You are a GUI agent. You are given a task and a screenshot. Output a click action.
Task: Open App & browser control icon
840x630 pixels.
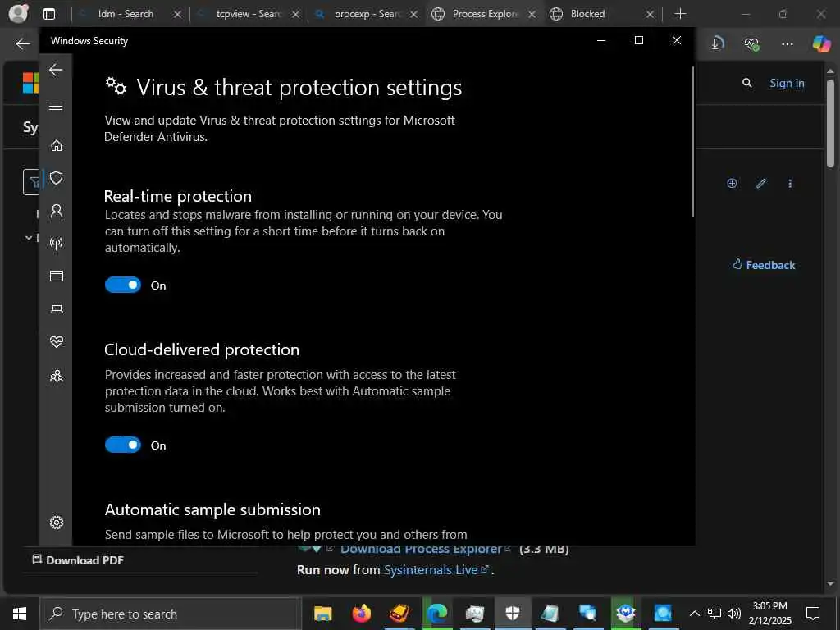57,276
